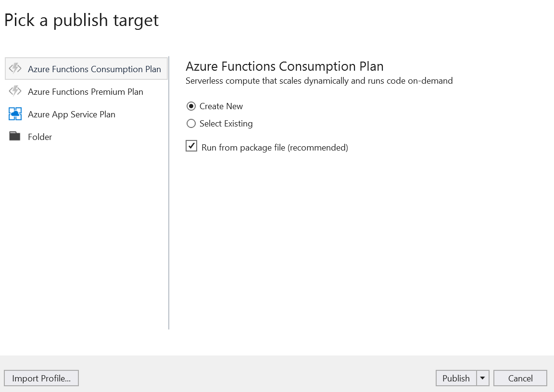Click the Create New label text
The width and height of the screenshot is (554, 392).
pyautogui.click(x=221, y=106)
